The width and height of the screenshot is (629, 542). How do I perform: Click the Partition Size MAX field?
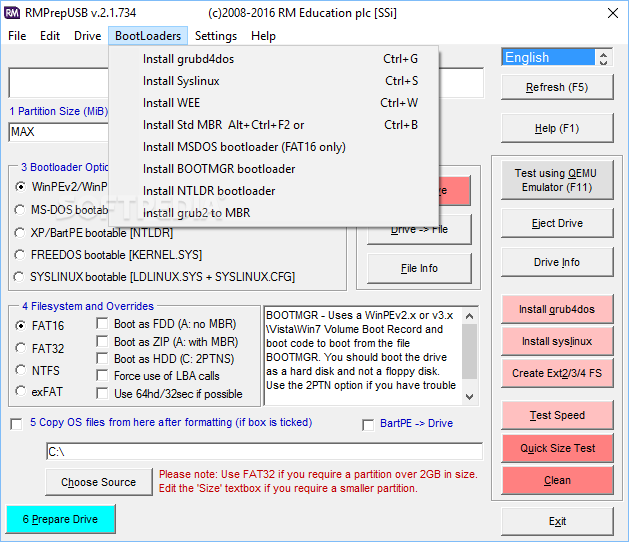click(x=59, y=132)
